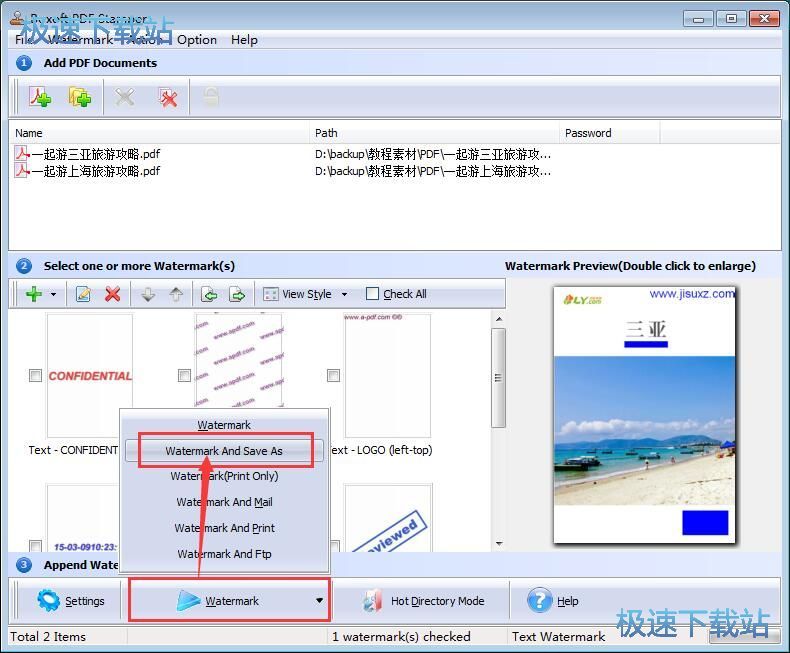This screenshot has width=790, height=653.
Task: Maximize the PDF Stamper window
Action: click(x=731, y=19)
